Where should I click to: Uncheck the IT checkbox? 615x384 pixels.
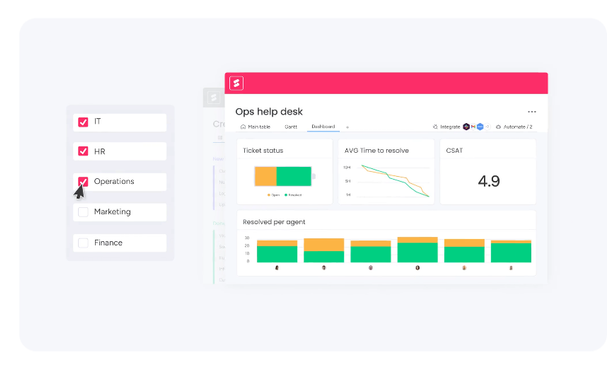(83, 122)
